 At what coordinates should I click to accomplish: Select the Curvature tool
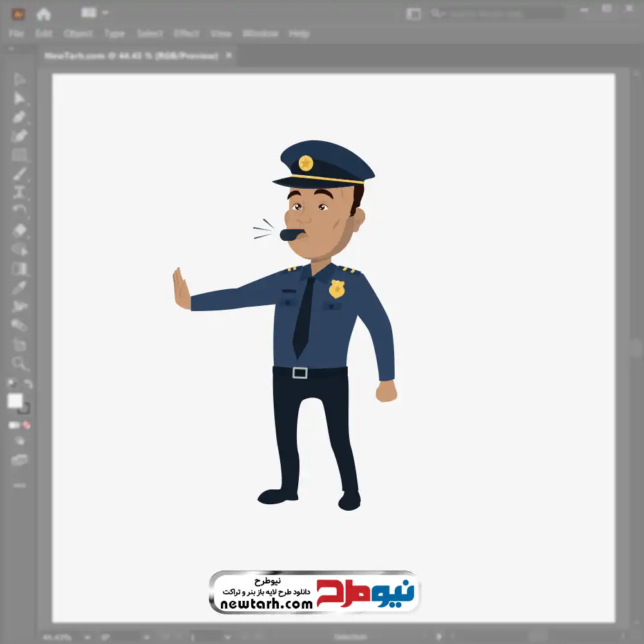[19, 136]
